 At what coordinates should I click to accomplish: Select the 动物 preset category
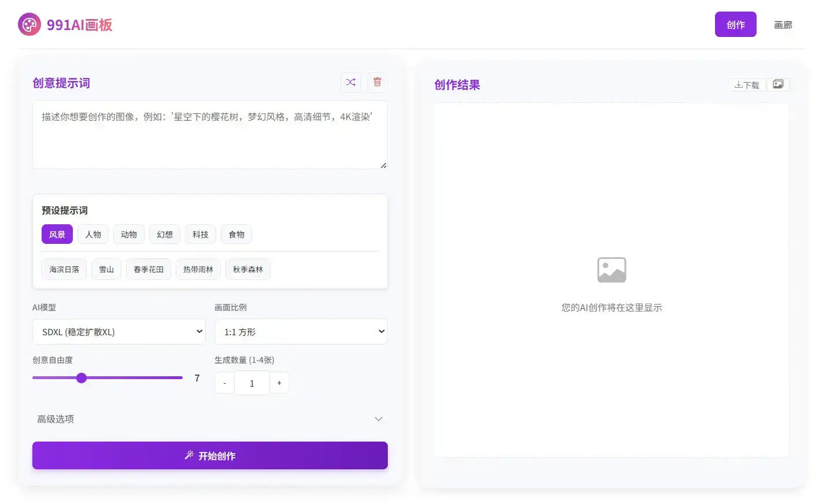pyautogui.click(x=129, y=234)
